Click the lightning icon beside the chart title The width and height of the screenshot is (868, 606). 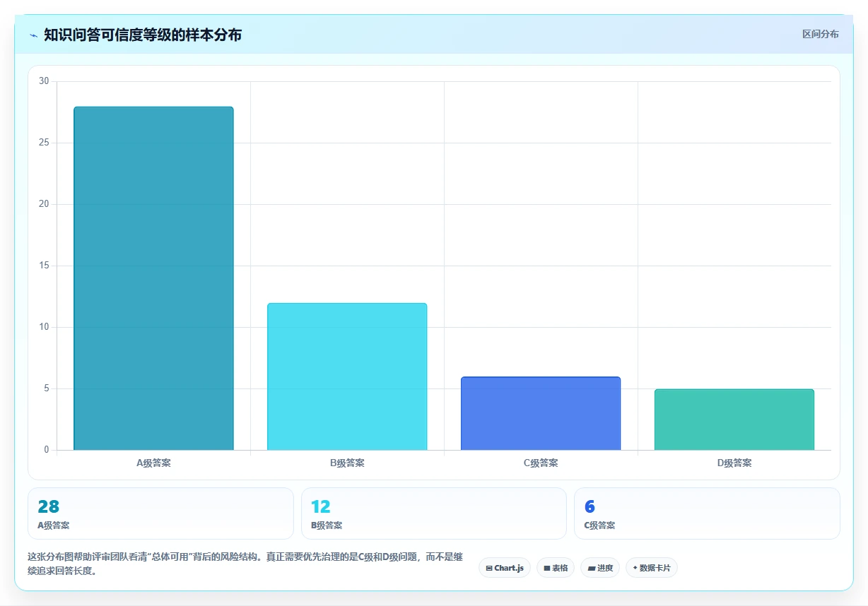coord(34,35)
